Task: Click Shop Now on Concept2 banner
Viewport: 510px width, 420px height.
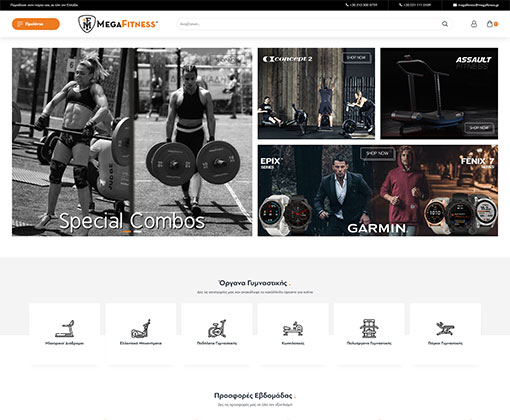Action: click(356, 58)
